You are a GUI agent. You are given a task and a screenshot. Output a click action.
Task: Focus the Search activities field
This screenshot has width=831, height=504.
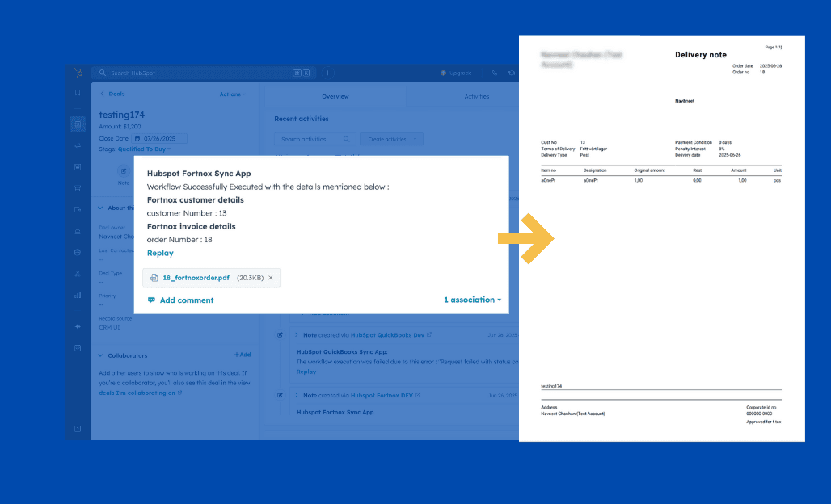314,139
